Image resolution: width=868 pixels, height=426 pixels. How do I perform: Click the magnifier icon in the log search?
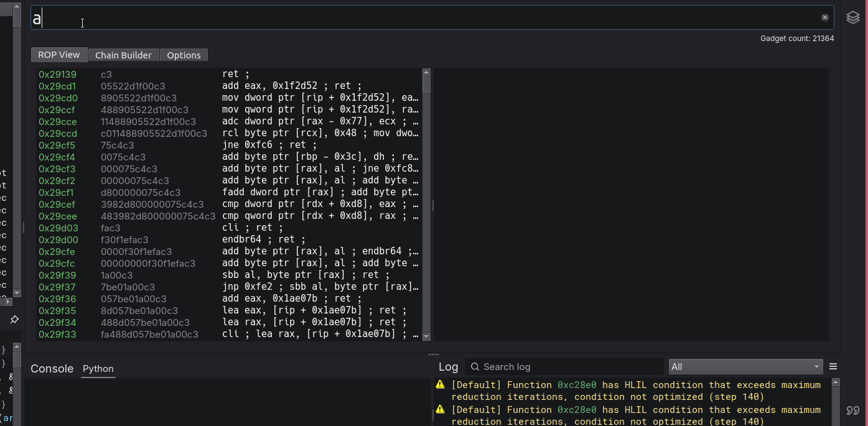475,367
